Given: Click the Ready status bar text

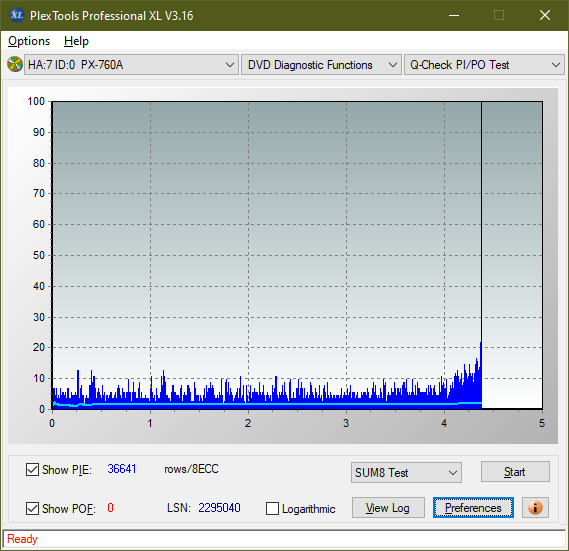Looking at the screenshot, I should [22, 539].
